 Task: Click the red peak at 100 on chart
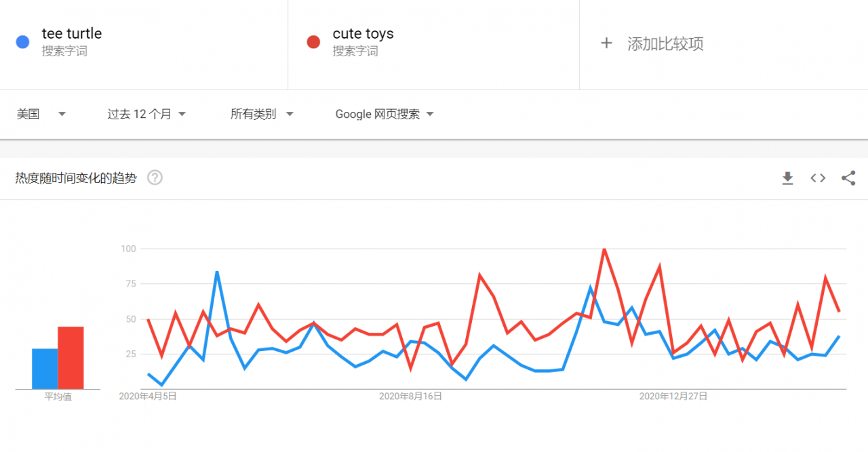[604, 249]
